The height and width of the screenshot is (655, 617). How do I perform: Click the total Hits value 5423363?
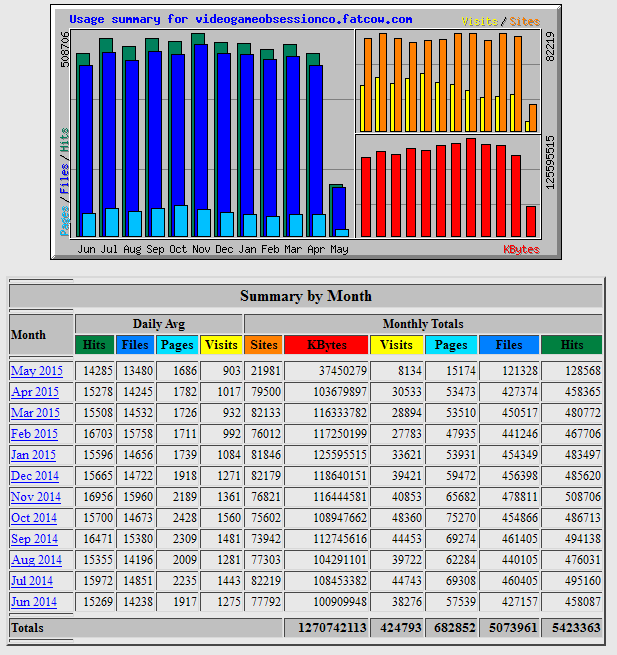click(572, 628)
